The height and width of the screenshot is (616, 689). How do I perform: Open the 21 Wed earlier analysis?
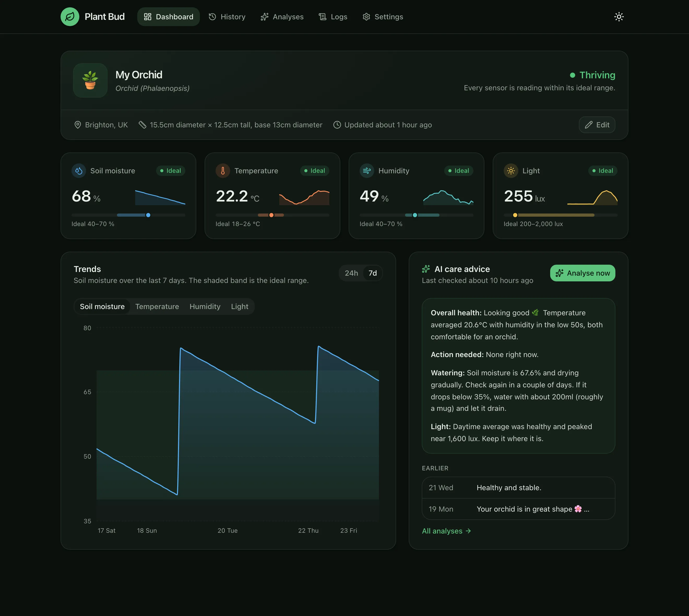[x=518, y=488]
